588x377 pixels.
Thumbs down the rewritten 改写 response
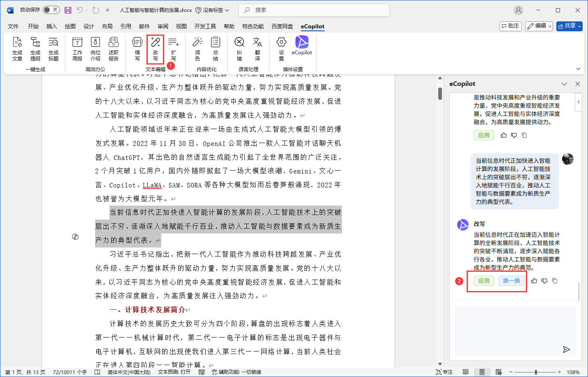[x=544, y=281]
